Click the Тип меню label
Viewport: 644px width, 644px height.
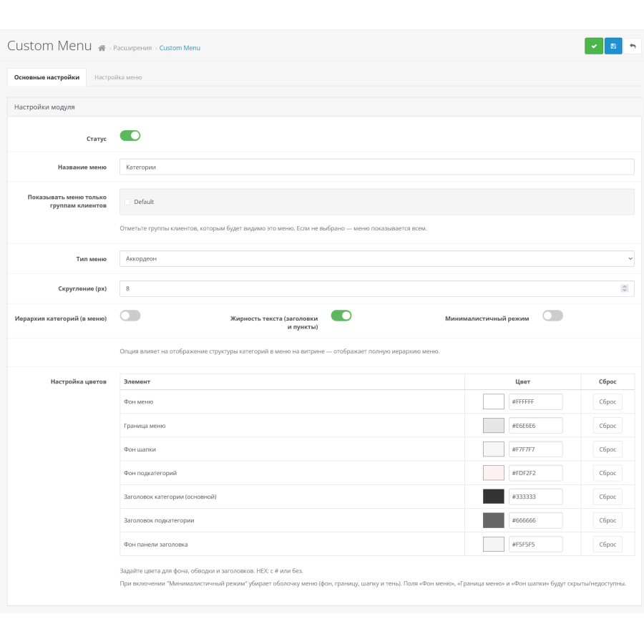(x=91, y=259)
